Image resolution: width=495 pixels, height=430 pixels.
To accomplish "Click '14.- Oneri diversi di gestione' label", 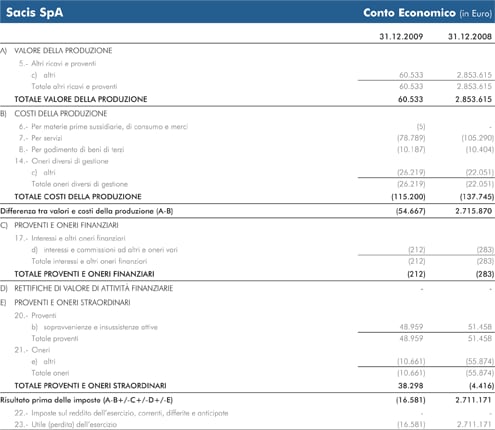I will [x=61, y=161].
